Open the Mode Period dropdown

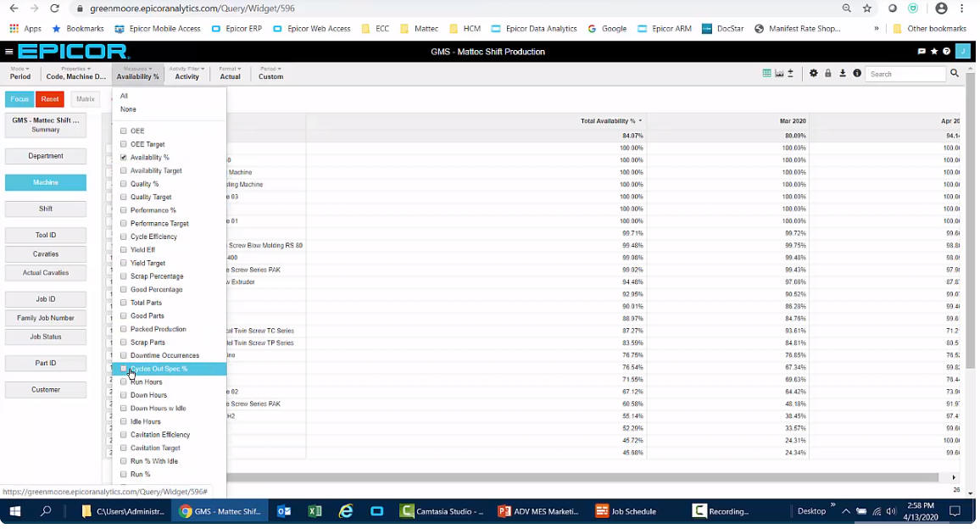pyautogui.click(x=20, y=73)
